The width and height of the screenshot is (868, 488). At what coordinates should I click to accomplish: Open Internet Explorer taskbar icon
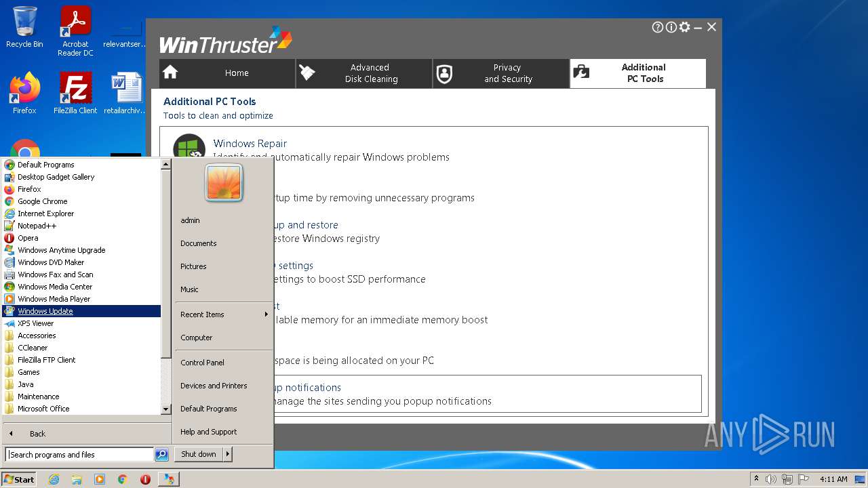[54, 479]
